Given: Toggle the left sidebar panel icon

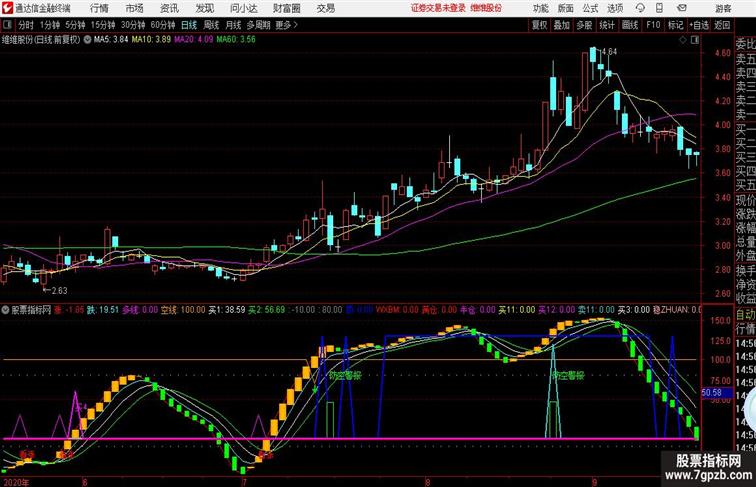Looking at the screenshot, I should (7, 25).
